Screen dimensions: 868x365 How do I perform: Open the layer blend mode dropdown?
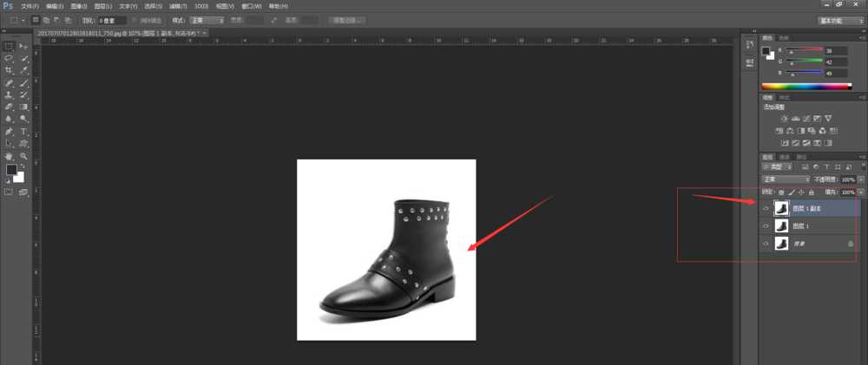(x=785, y=179)
